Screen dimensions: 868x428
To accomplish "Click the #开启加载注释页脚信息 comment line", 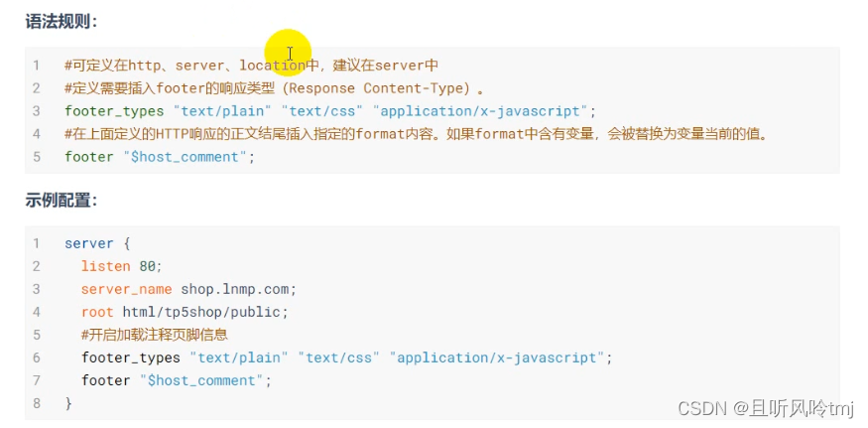I will point(155,335).
